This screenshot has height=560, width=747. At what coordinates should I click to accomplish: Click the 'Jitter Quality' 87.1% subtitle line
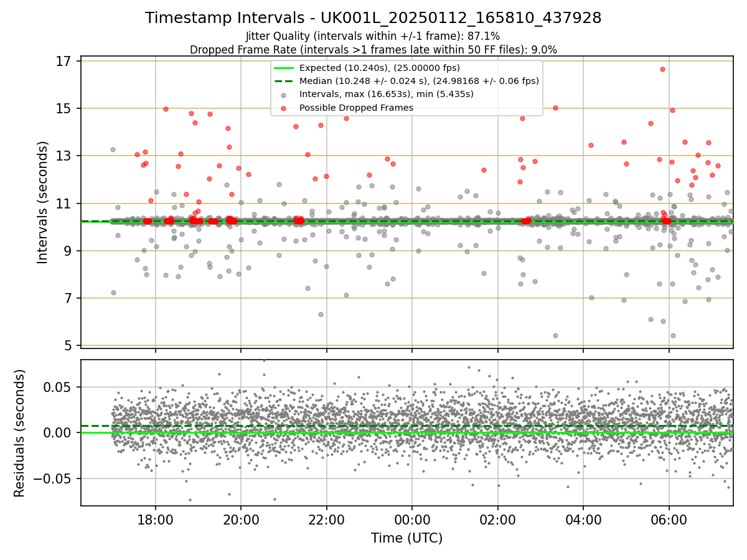pyautogui.click(x=373, y=37)
